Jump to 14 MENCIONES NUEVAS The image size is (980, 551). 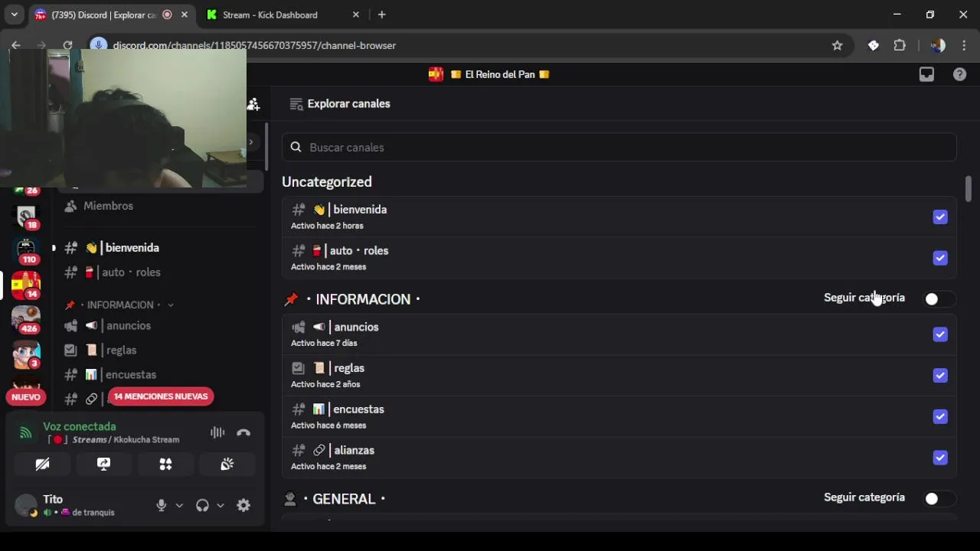(x=161, y=396)
